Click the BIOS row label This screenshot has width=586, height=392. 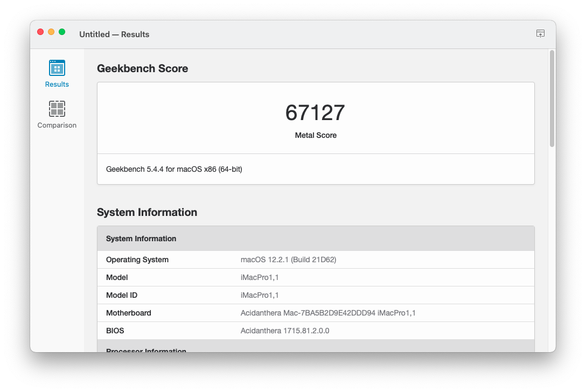pyautogui.click(x=115, y=331)
